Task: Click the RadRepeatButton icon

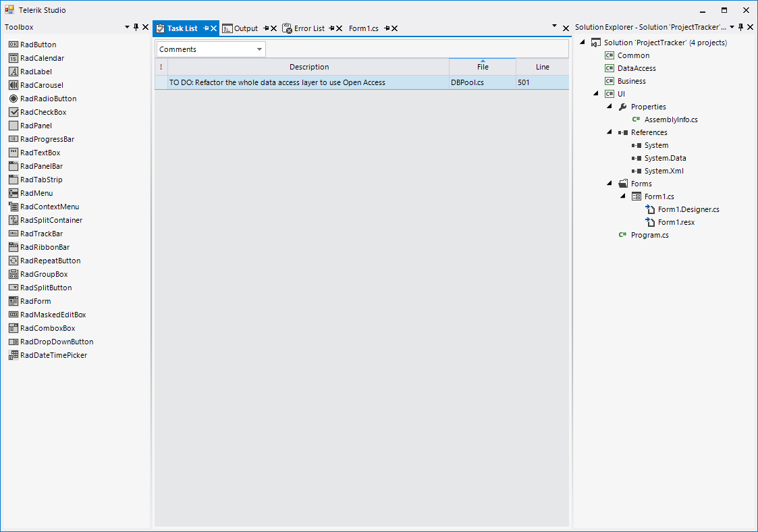Action: [13, 261]
